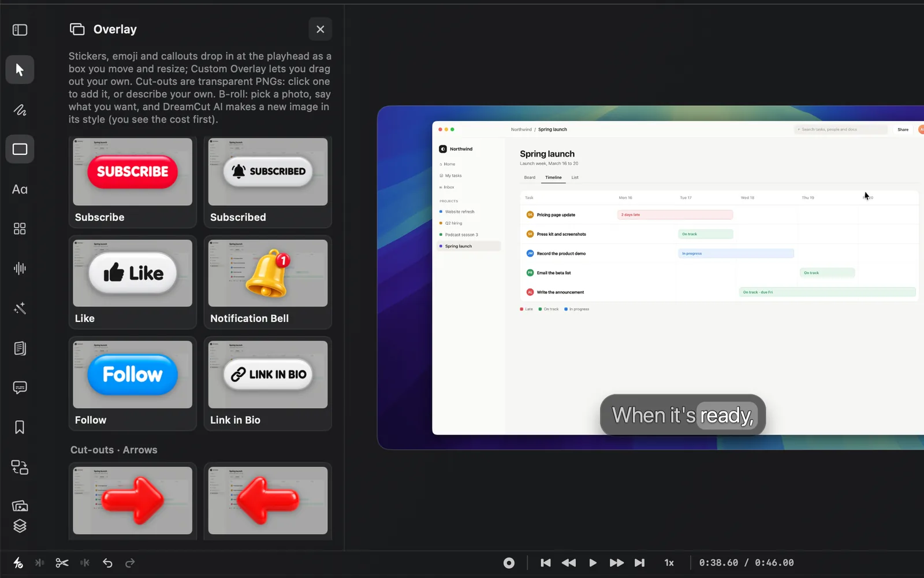Redo the last action
Image resolution: width=924 pixels, height=578 pixels.
tap(130, 563)
